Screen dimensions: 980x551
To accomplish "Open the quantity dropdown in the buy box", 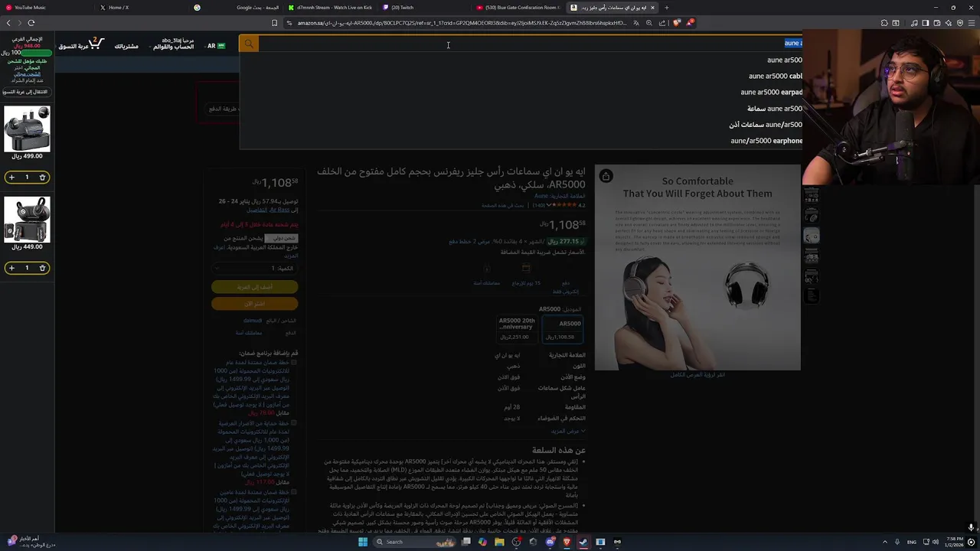I will (254, 269).
